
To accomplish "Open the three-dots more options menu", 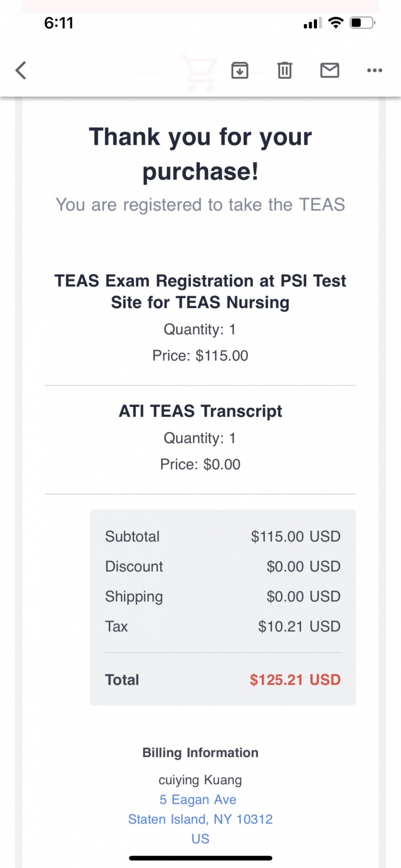I will point(374,70).
